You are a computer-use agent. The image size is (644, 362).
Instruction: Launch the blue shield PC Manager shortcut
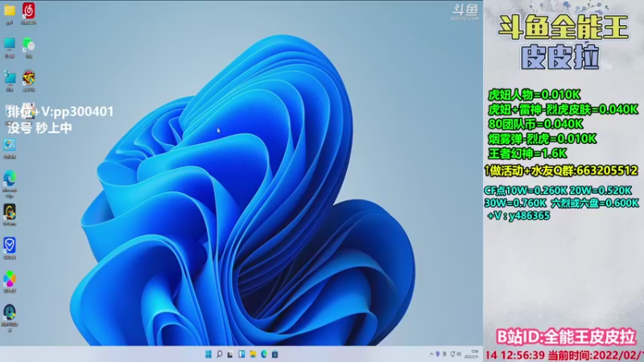click(x=10, y=249)
